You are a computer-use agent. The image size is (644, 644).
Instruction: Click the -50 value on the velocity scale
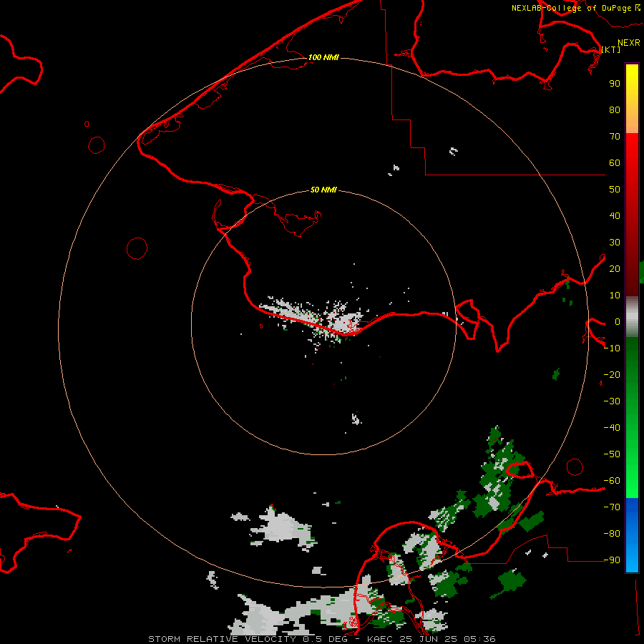(612, 454)
